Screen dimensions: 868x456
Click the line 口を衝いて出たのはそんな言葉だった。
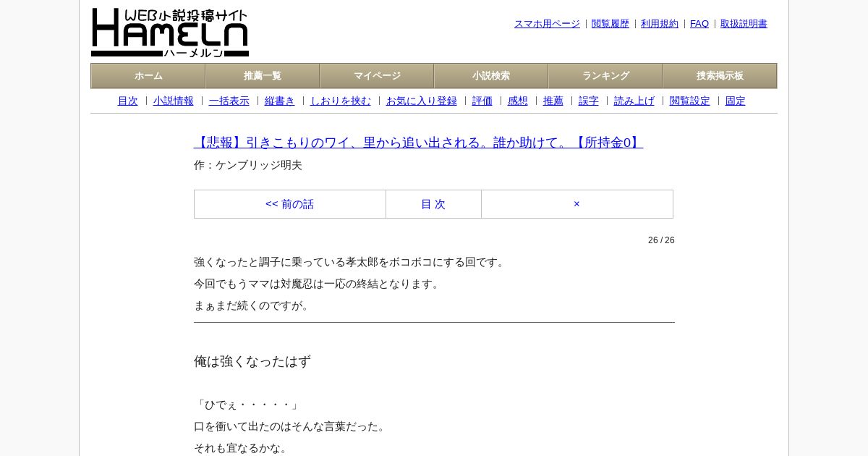[x=292, y=426]
